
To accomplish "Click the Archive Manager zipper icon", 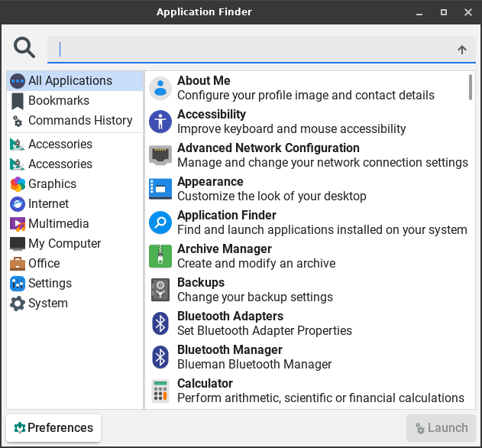I will coord(160,256).
